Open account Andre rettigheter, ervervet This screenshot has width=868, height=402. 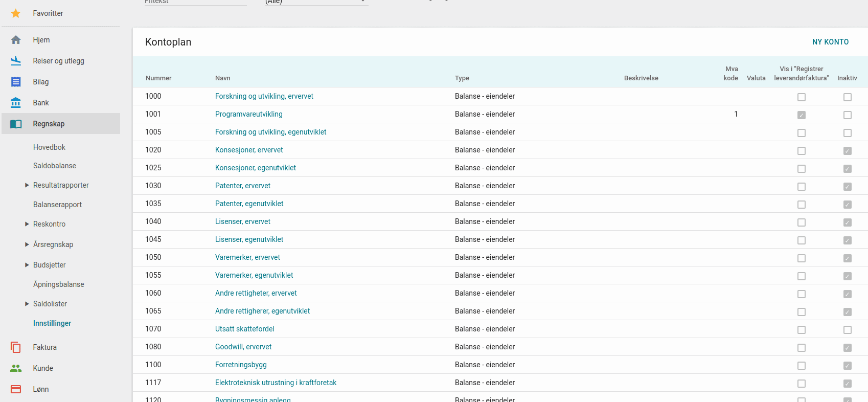click(256, 293)
